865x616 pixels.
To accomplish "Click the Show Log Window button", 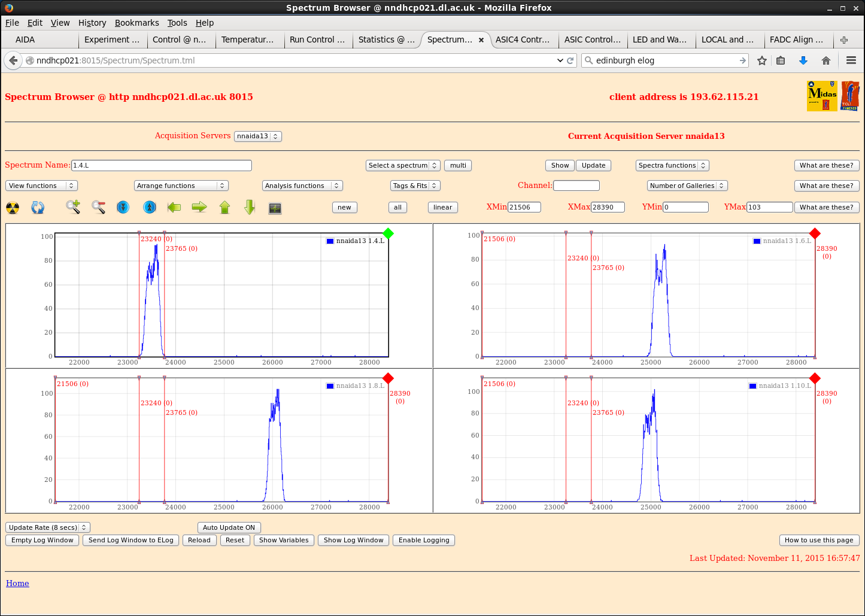I will tap(353, 540).
